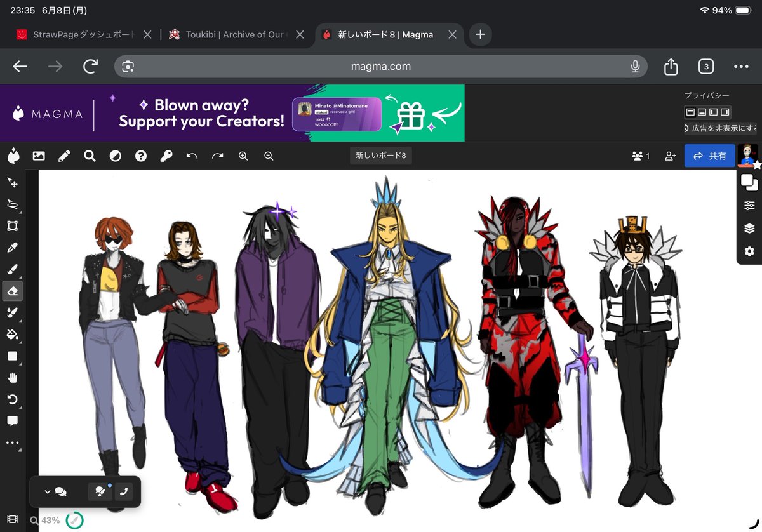Click the プライバシー privacy link
Image resolution: width=762 pixels, height=532 pixels.
[707, 96]
